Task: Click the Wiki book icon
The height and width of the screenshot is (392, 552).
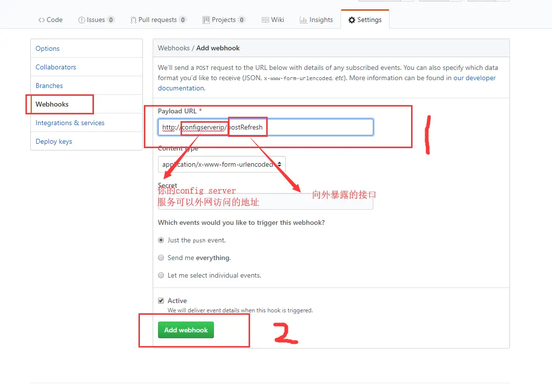Action: coord(265,20)
